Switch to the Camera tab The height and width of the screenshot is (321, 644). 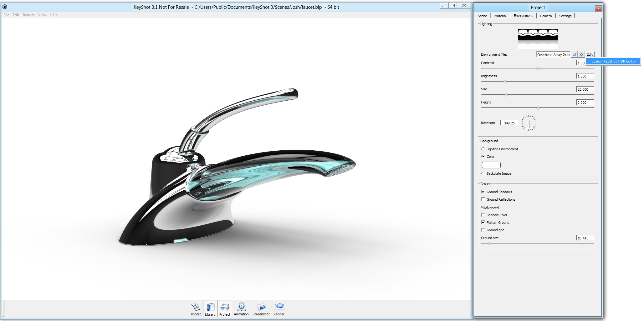(545, 16)
